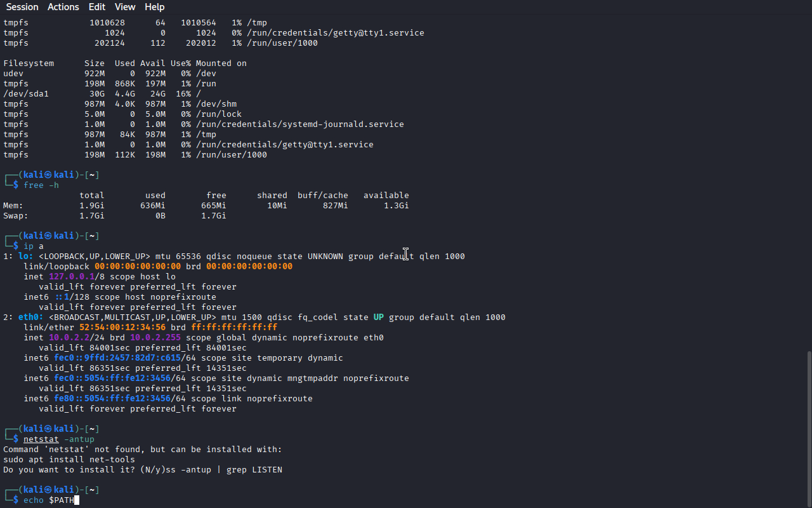The height and width of the screenshot is (508, 812).
Task: Open the Edit menu
Action: click(97, 7)
